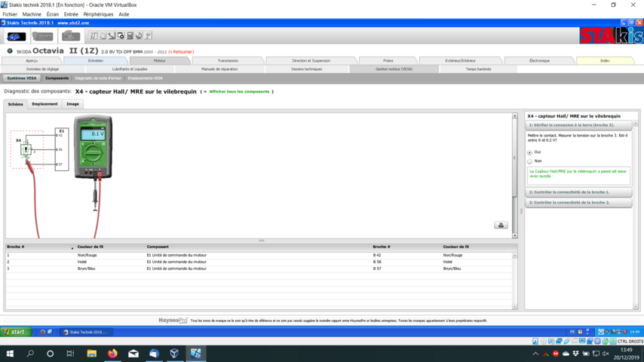The image size is (644, 362).
Task: Click Diagnostic de code d'erreur
Action: [98, 78]
